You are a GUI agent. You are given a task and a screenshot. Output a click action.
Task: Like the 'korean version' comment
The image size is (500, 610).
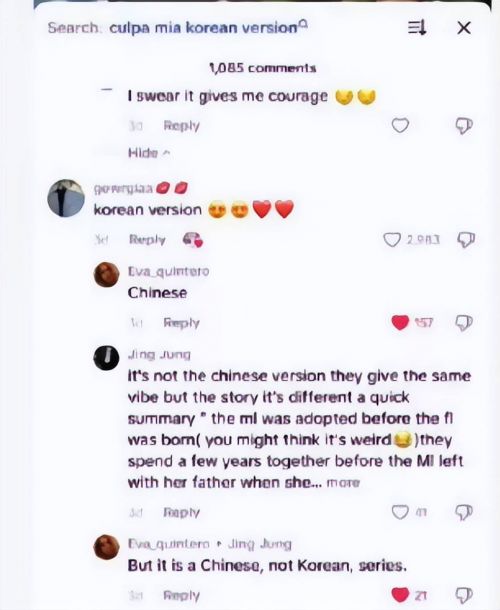click(392, 240)
